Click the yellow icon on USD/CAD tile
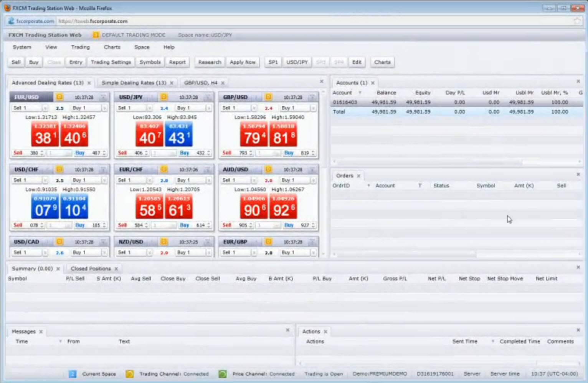 coord(59,241)
